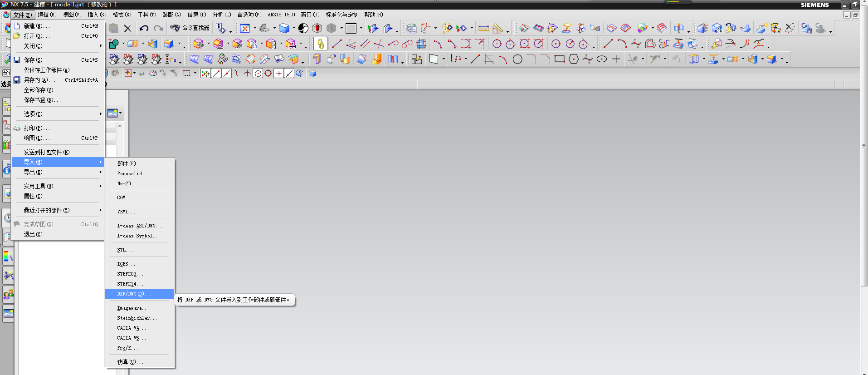Open the layer settings stack icon
This screenshot has width=868, height=375.
coord(411,29)
